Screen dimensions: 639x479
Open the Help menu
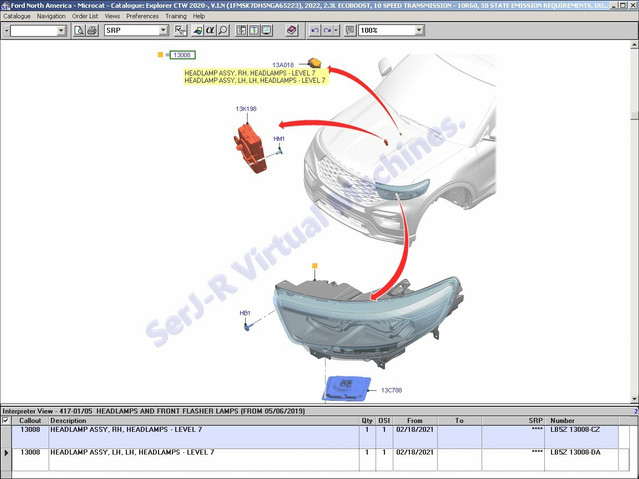198,16
